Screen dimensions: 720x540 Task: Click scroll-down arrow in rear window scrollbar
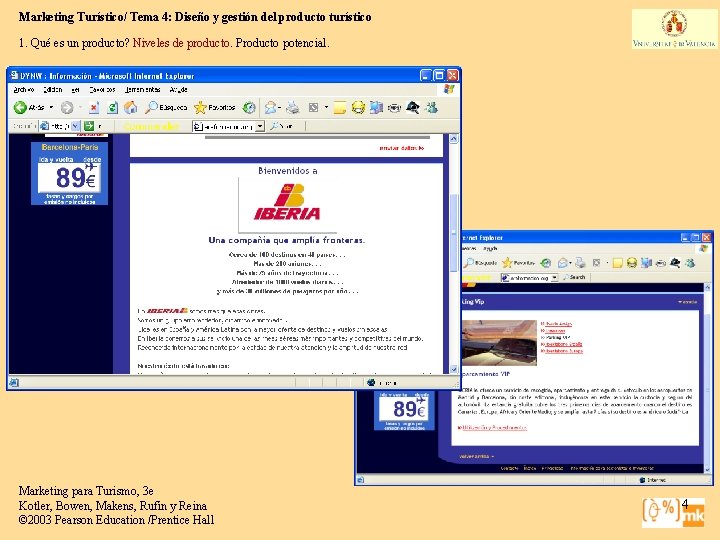pos(708,469)
